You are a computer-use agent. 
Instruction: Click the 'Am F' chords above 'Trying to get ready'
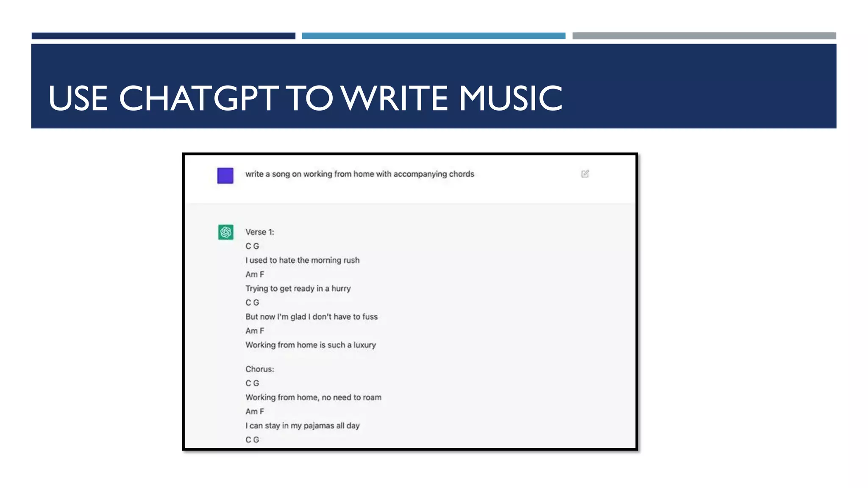tap(254, 274)
